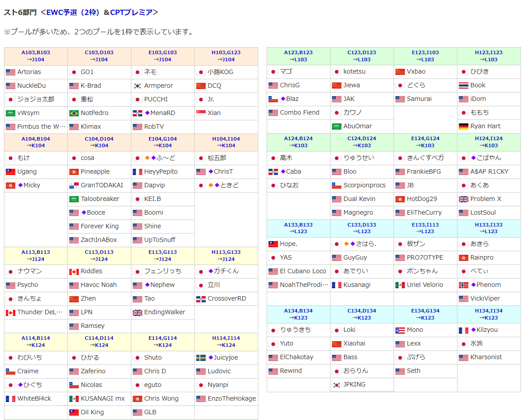Click Sweden flag beside Juicyjoe
This screenshot has height=420, width=524.
[201, 358]
